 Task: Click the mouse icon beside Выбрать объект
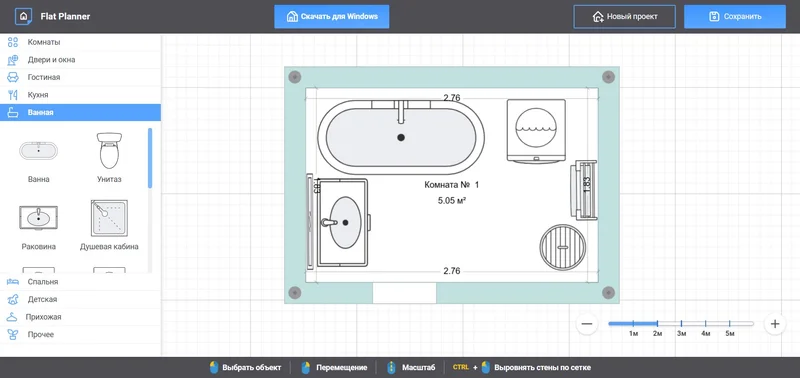click(214, 368)
